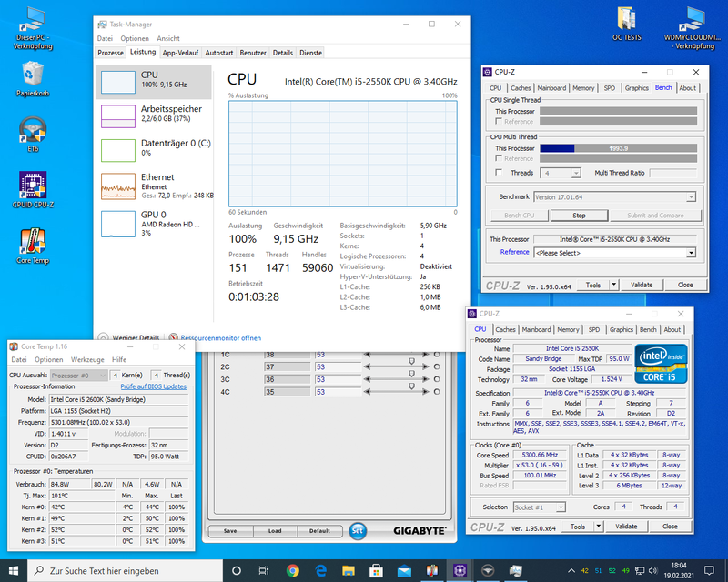Click blue Set button in Gigabyte tool
This screenshot has height=582, width=728.
point(357,530)
